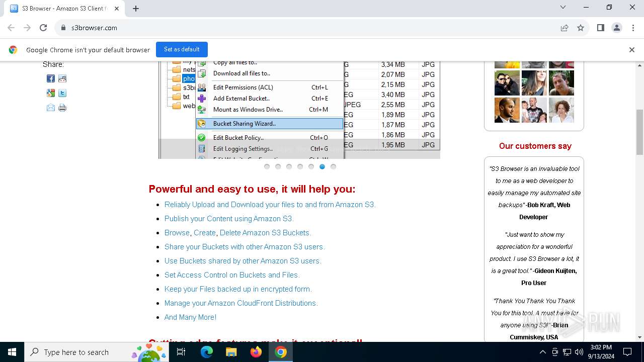
Task: Click the print page icon
Action: tap(62, 108)
